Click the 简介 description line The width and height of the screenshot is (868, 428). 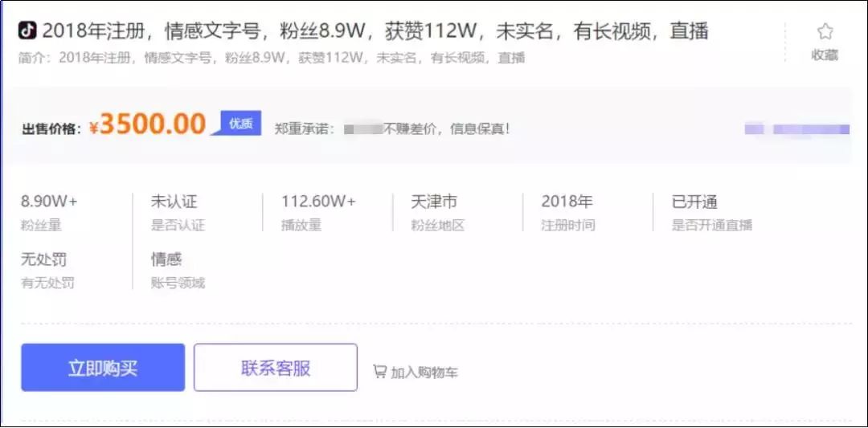click(272, 58)
